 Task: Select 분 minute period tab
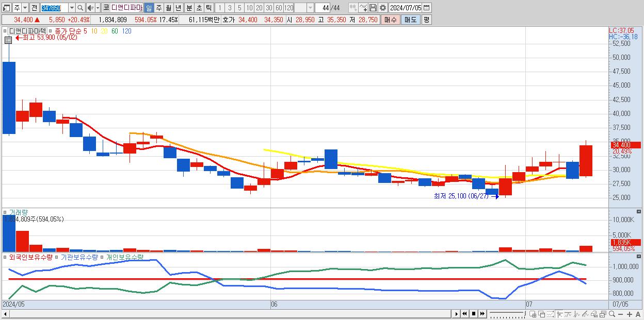click(x=189, y=8)
